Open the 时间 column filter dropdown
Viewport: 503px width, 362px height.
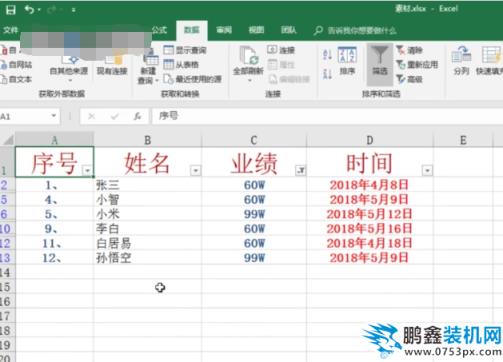pos(427,171)
